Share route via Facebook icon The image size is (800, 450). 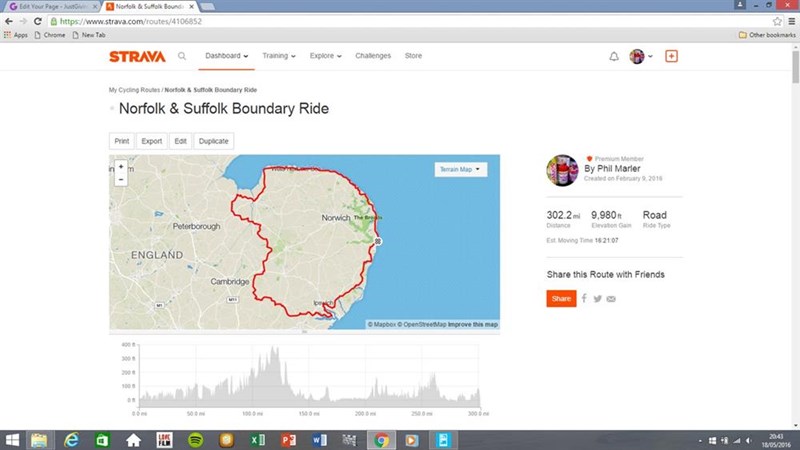(584, 298)
